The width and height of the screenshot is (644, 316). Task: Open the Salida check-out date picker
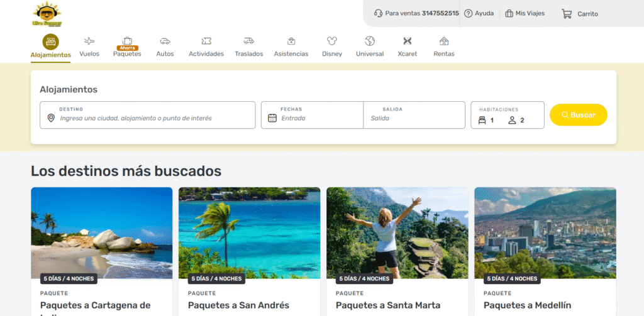414,115
